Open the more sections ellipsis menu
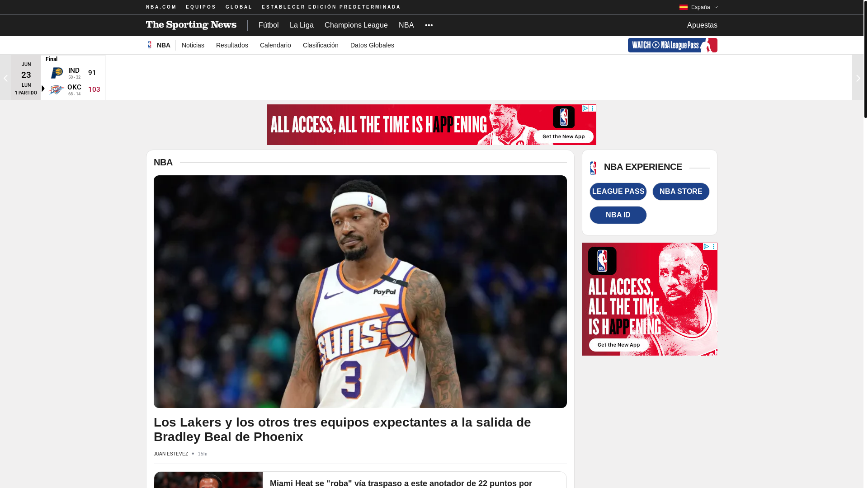The height and width of the screenshot is (488, 868). tap(429, 25)
